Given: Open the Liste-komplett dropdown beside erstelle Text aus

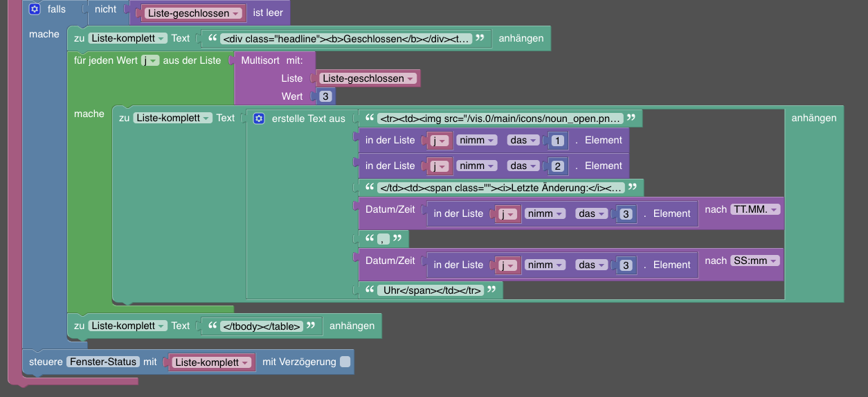Looking at the screenshot, I should point(173,118).
